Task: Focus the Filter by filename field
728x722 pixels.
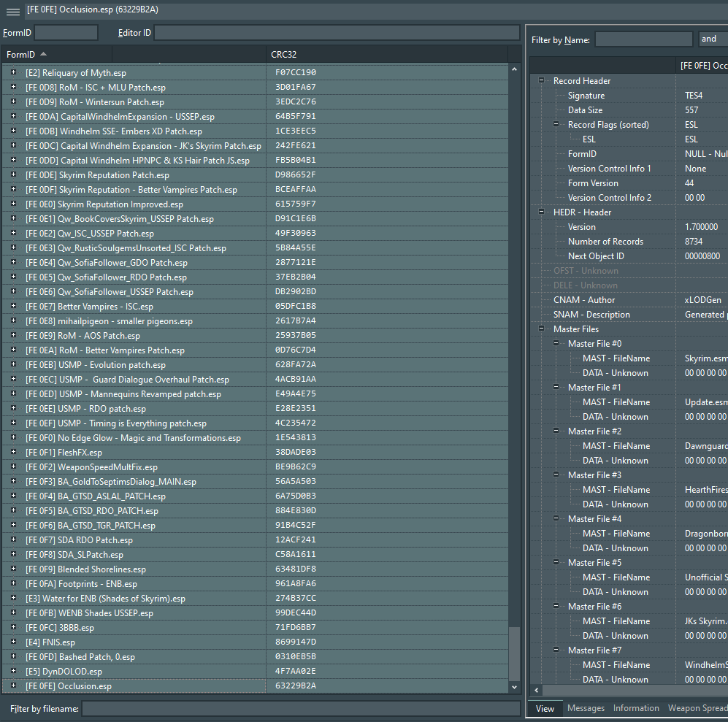Action: [x=301, y=709]
